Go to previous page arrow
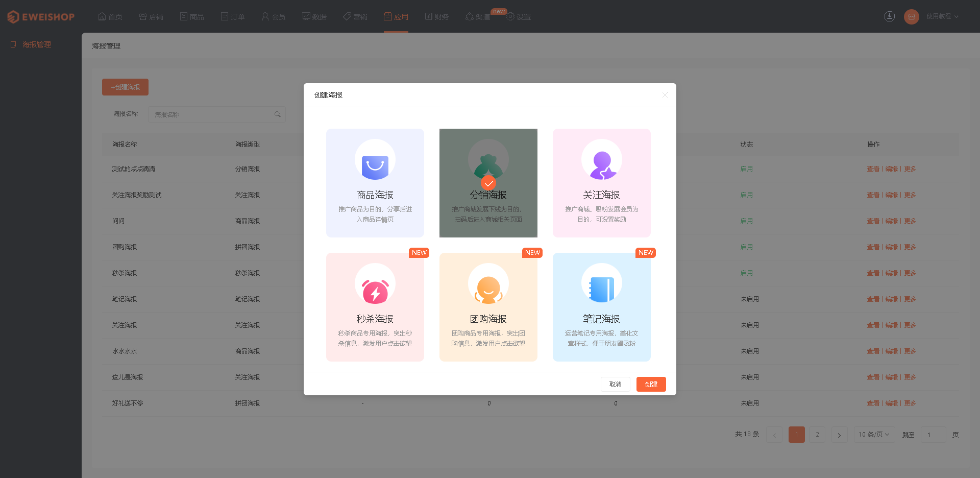The height and width of the screenshot is (478, 980). click(x=774, y=435)
